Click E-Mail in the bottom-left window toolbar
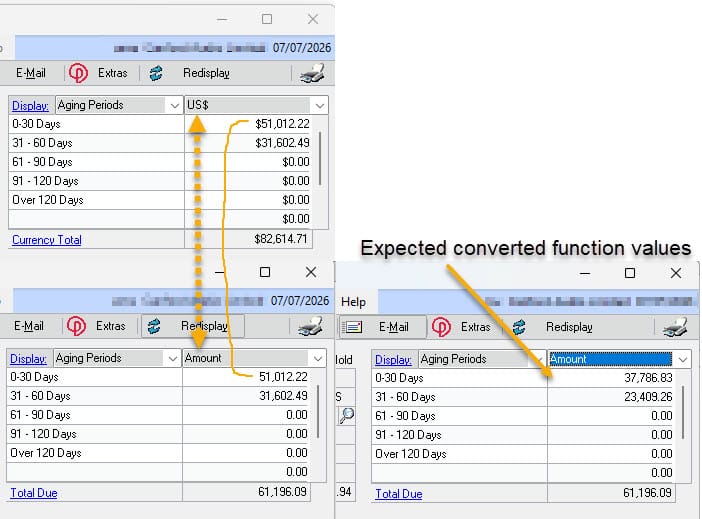 pos(29,326)
